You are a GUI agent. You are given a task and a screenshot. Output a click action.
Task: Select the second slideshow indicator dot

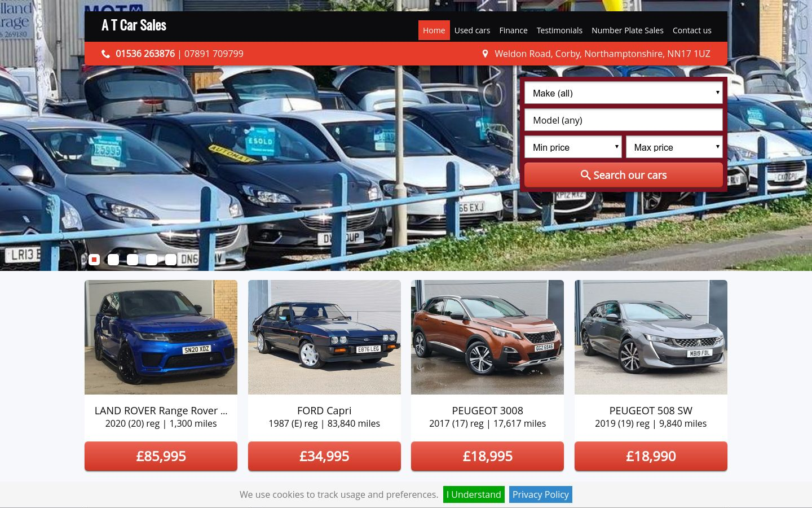pyautogui.click(x=113, y=260)
